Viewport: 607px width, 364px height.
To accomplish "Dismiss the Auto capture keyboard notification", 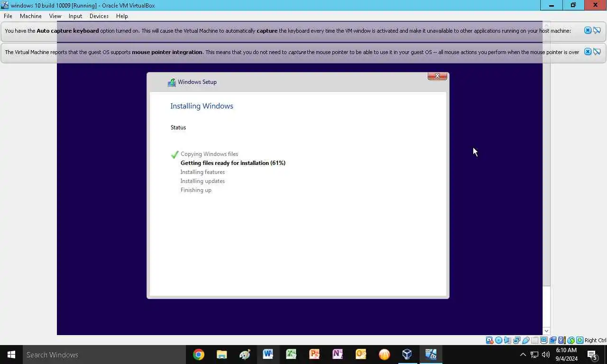I will pos(588,30).
